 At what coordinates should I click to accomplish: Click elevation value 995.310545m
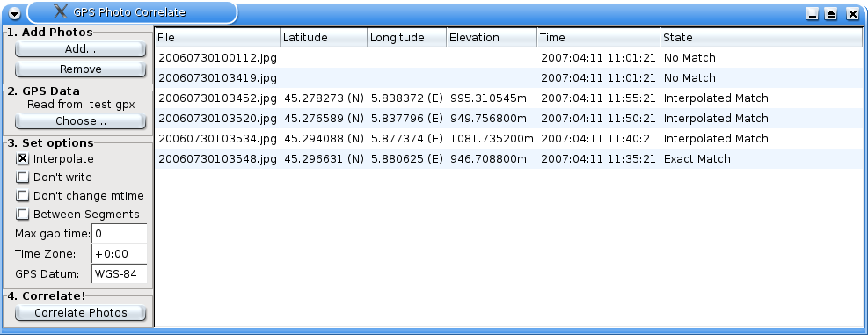click(488, 98)
